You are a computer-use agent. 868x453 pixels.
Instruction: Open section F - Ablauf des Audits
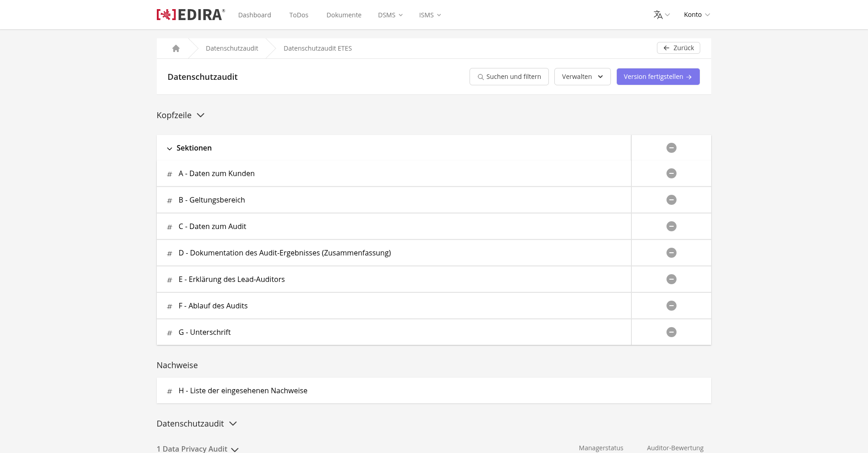(x=213, y=306)
